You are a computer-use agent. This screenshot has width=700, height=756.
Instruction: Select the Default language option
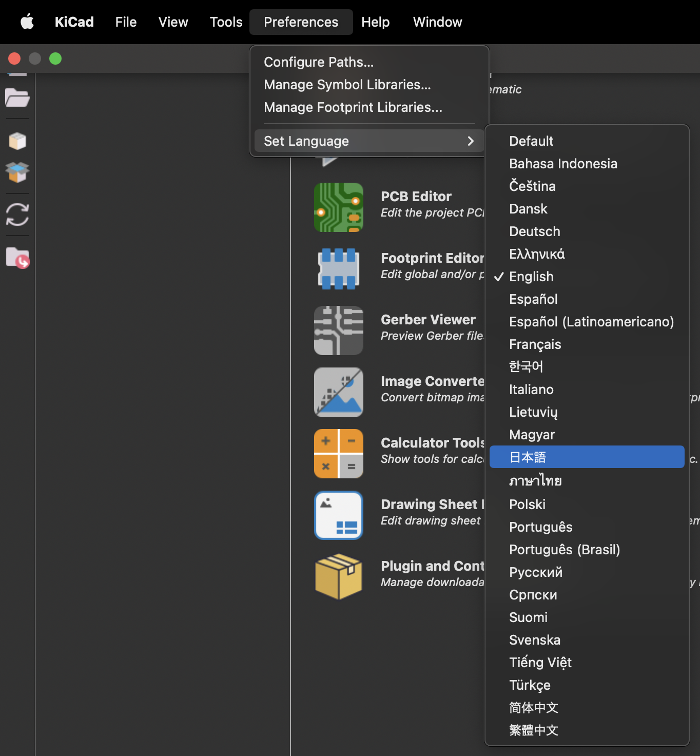pos(587,141)
